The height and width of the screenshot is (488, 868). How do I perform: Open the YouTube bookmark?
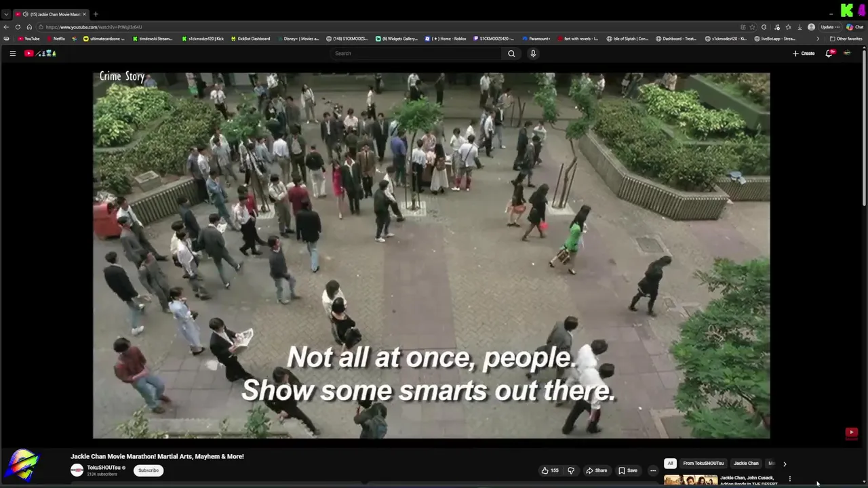[x=29, y=39]
